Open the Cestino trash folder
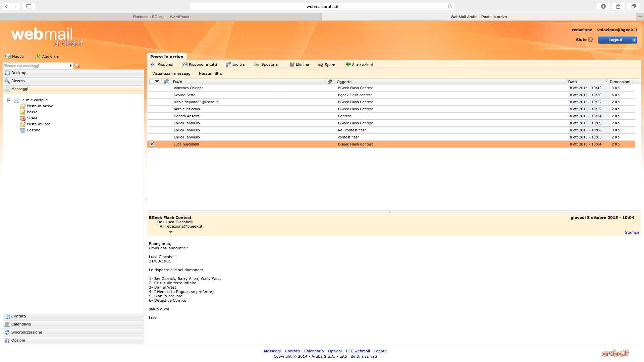 33,130
